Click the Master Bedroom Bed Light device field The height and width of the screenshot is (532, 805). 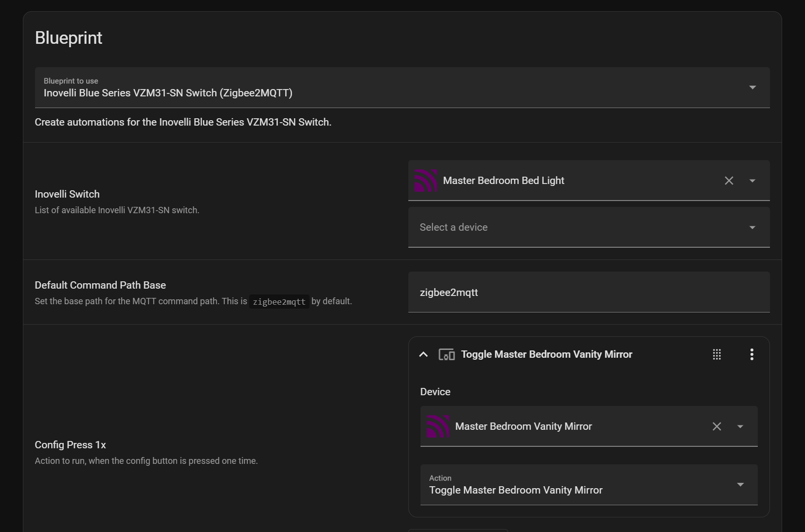click(x=589, y=181)
